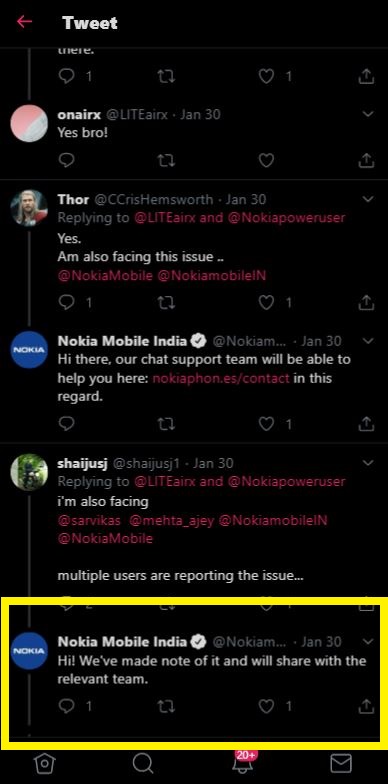Open @mehta_ajey mention in shaijusj's tweet
This screenshot has width=388, height=784.
pos(172,520)
